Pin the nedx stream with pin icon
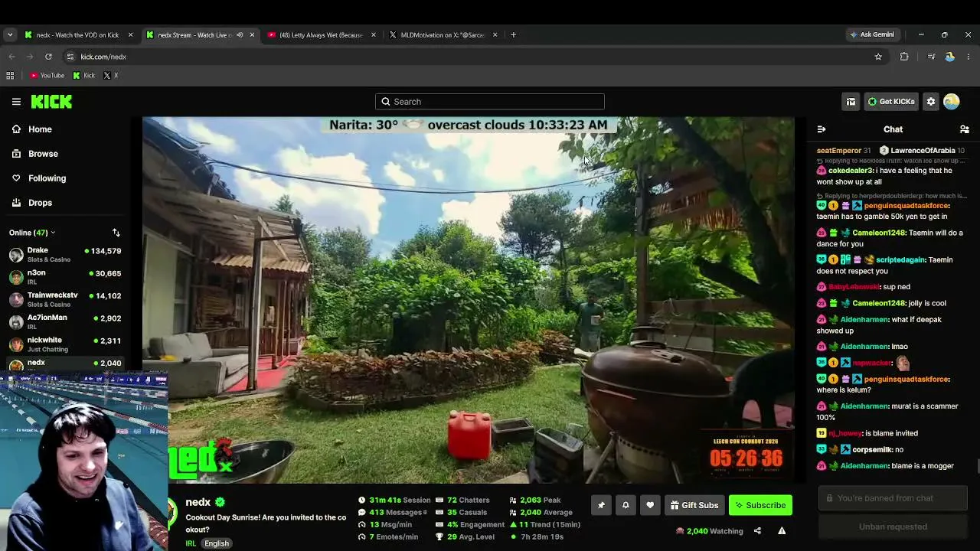 click(601, 505)
